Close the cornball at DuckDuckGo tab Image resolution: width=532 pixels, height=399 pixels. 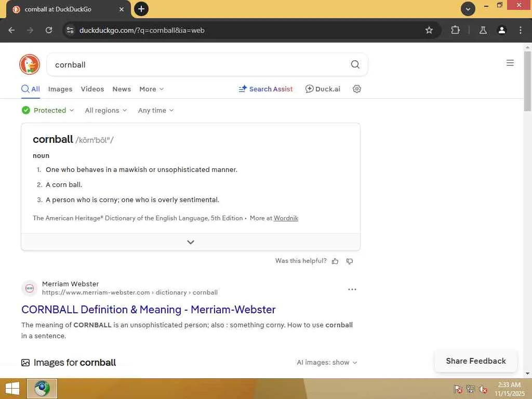coord(122,9)
